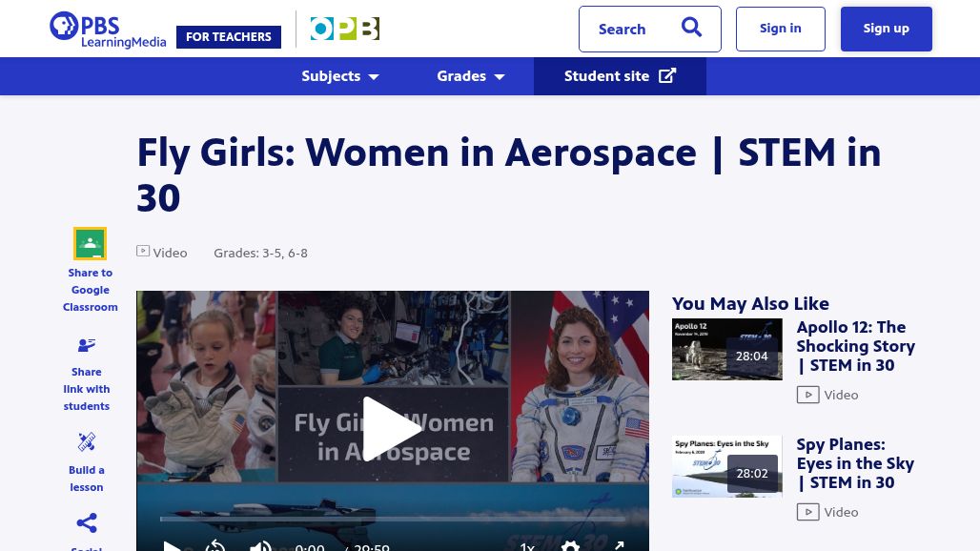Click the video progress seek bar
980x551 pixels.
click(x=392, y=520)
